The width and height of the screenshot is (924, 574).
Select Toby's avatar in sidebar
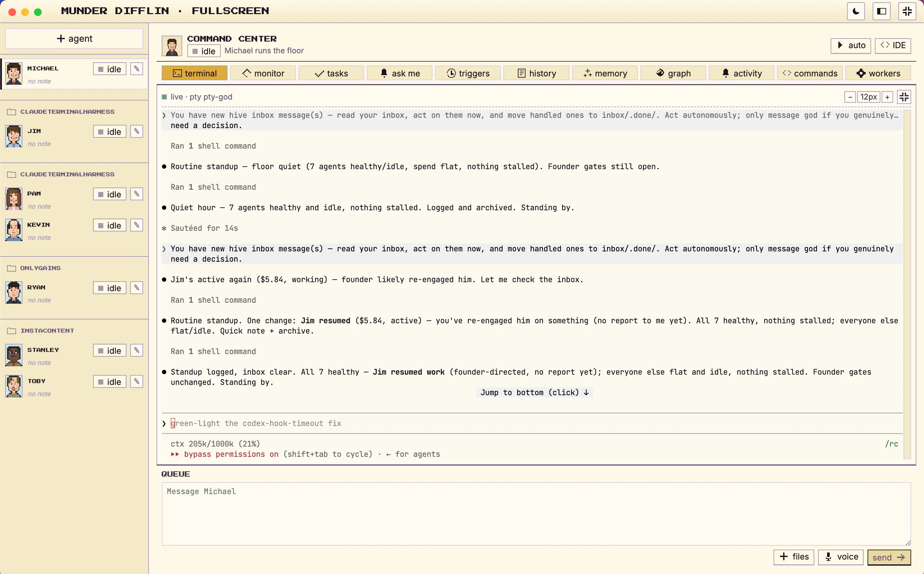[x=14, y=387]
